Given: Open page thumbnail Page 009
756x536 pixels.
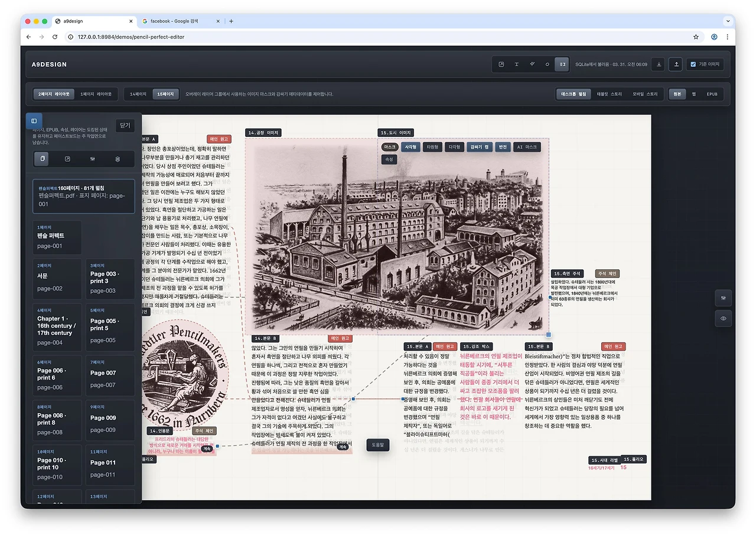Looking at the screenshot, I should click(x=110, y=420).
